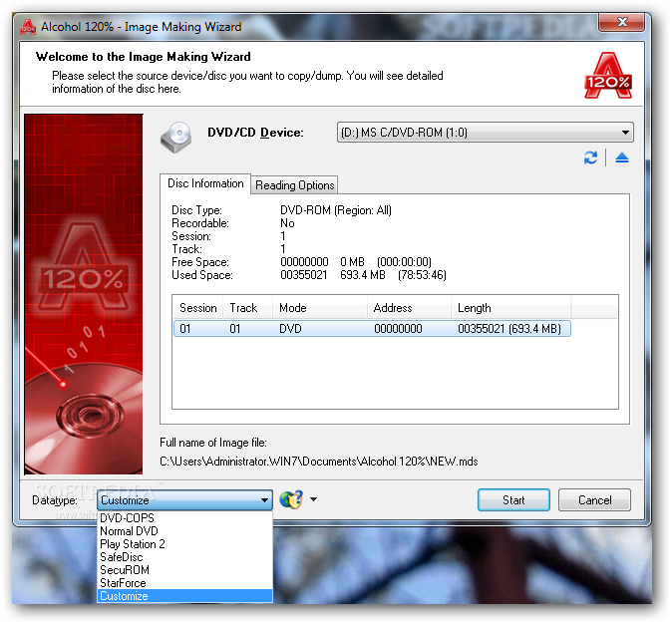Screen dimensions: 672x624
Task: Click the eject disc icon
Action: click(x=621, y=157)
